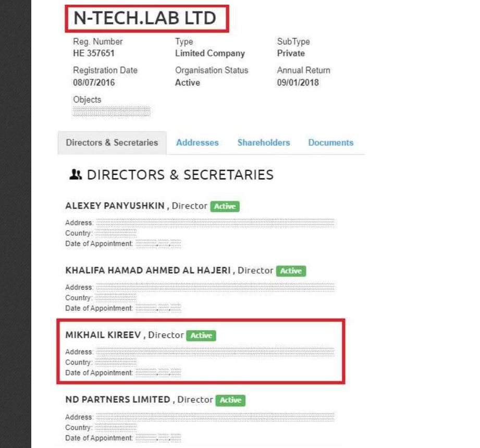Open the Documents tab
Image resolution: width=480 pixels, height=448 pixels.
pyautogui.click(x=330, y=142)
